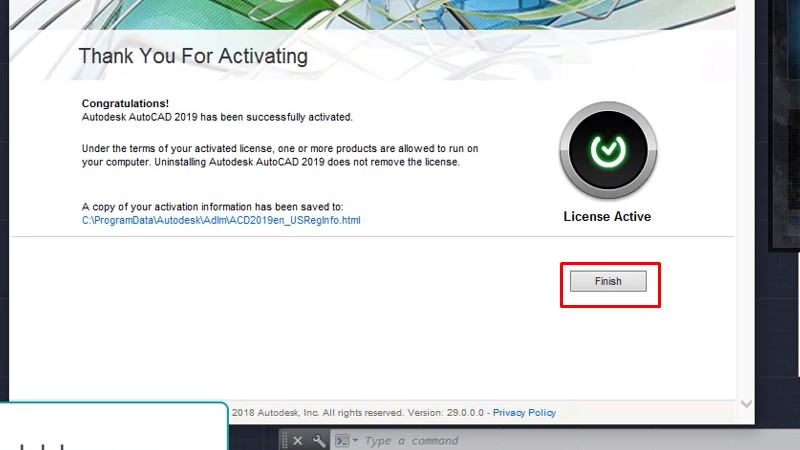Click the command prompt icon
The height and width of the screenshot is (450, 800).
tap(342, 440)
